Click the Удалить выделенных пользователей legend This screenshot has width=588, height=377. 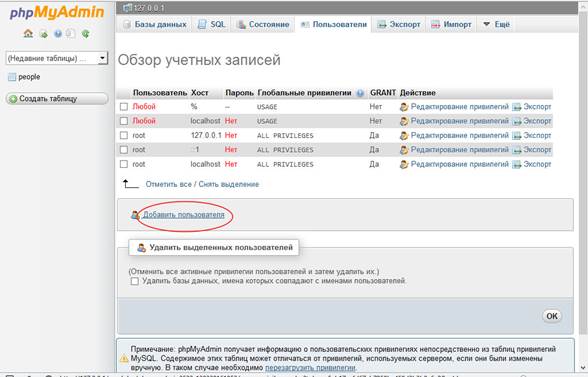click(214, 248)
